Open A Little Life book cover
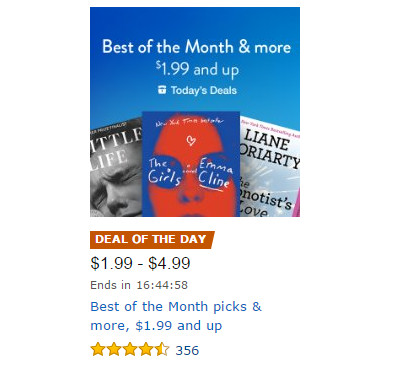The width and height of the screenshot is (400, 365). (116, 168)
